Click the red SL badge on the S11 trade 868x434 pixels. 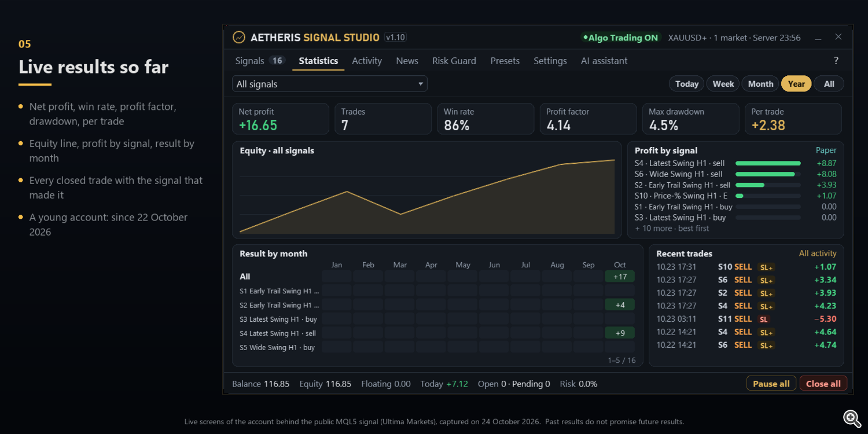764,319
